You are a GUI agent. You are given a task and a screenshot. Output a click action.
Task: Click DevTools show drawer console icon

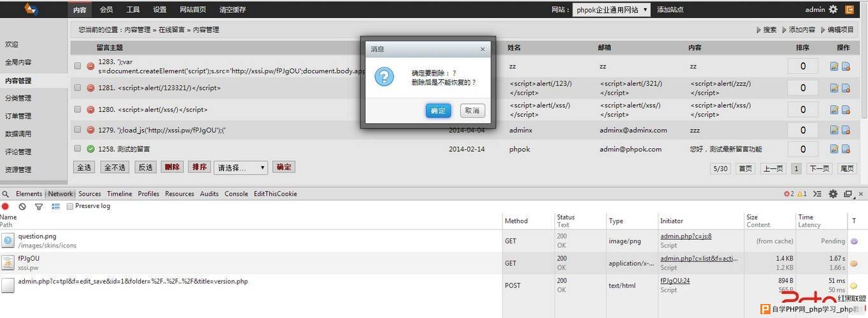pyautogui.click(x=818, y=194)
